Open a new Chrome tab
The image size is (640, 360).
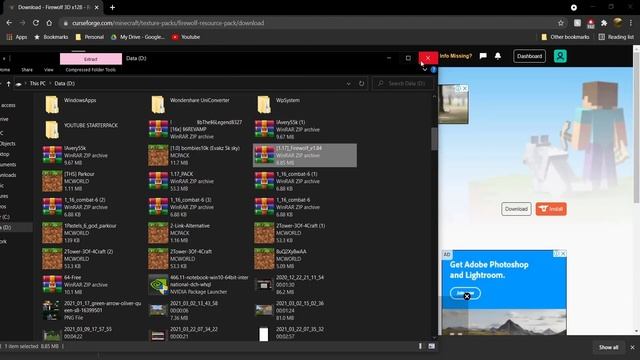click(x=112, y=7)
